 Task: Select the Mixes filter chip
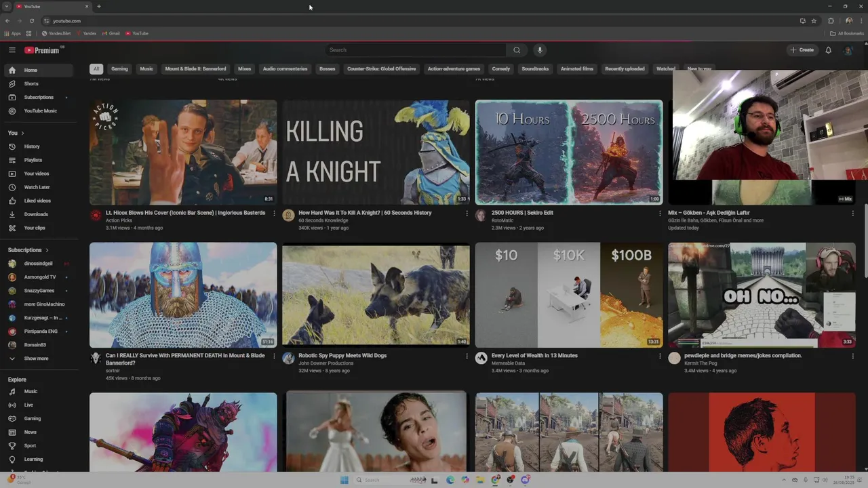245,68
